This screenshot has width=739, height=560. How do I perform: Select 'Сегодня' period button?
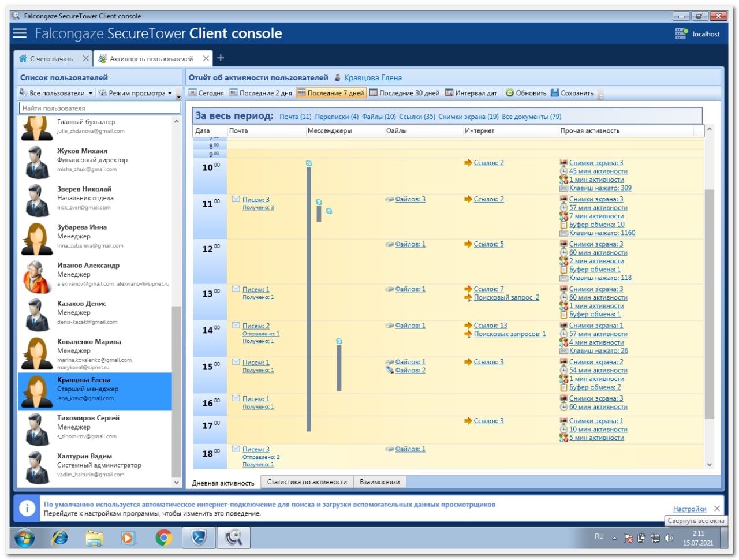(x=207, y=93)
